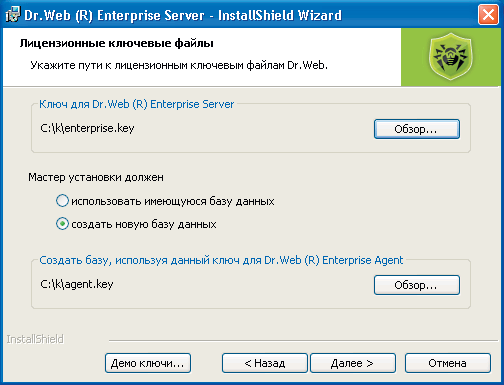Browse for the Enterprise Agent key file
This screenshot has height=385, width=504.
[417, 285]
